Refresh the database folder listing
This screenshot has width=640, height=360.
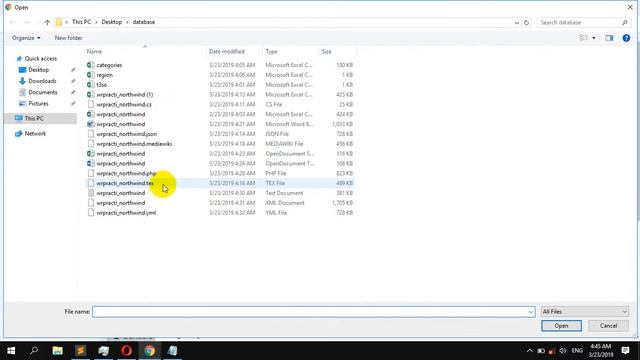click(527, 22)
